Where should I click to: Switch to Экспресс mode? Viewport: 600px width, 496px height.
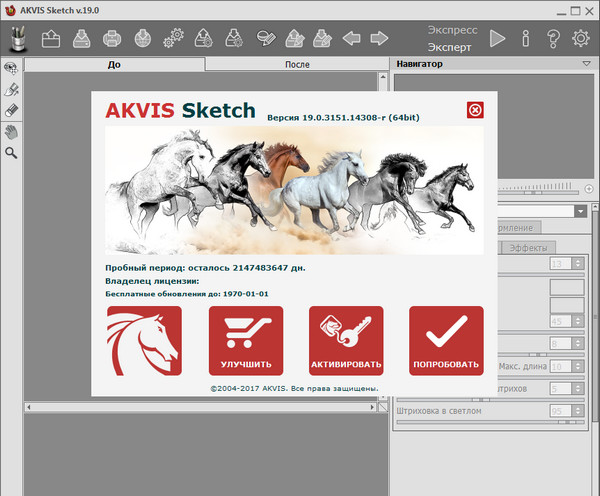tap(452, 30)
